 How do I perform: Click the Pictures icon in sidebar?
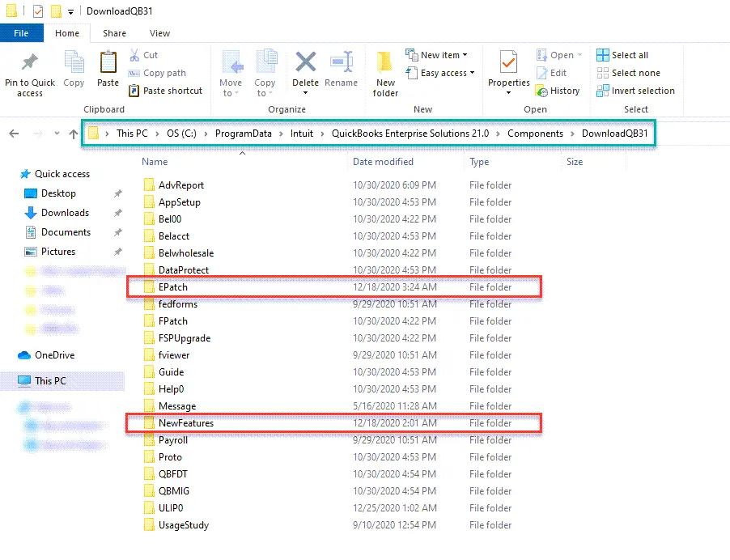[30, 252]
